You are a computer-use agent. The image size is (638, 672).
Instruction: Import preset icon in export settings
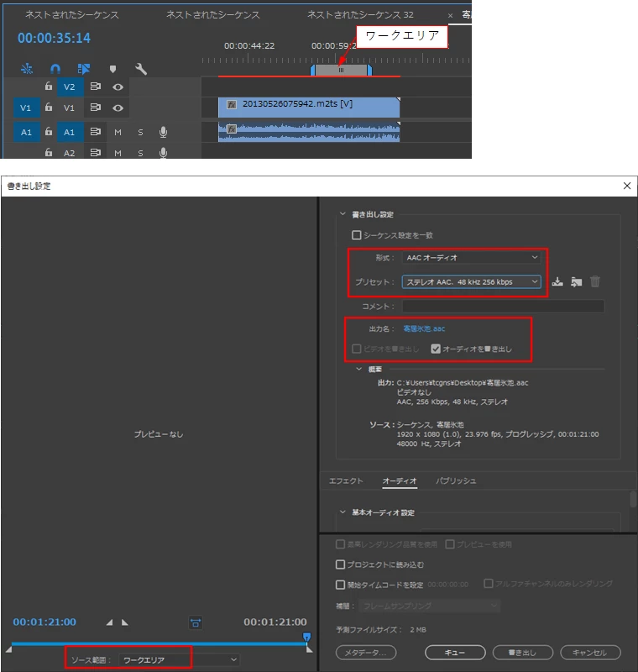click(577, 282)
